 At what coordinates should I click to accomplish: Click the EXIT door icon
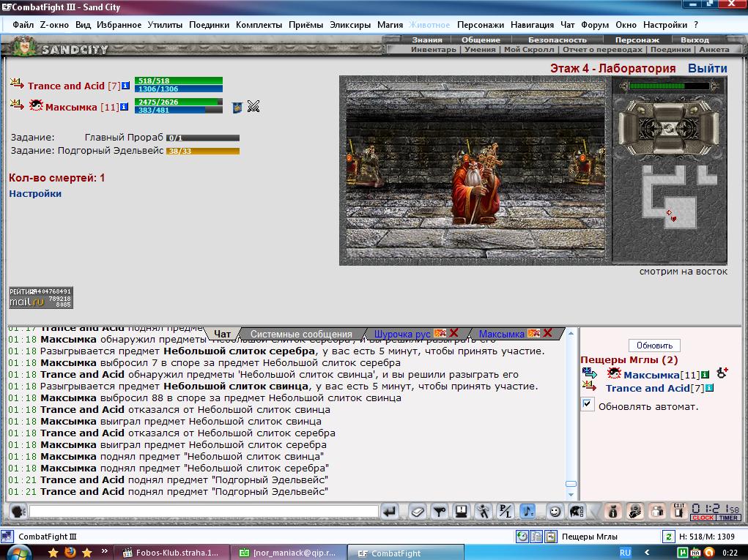click(x=679, y=512)
